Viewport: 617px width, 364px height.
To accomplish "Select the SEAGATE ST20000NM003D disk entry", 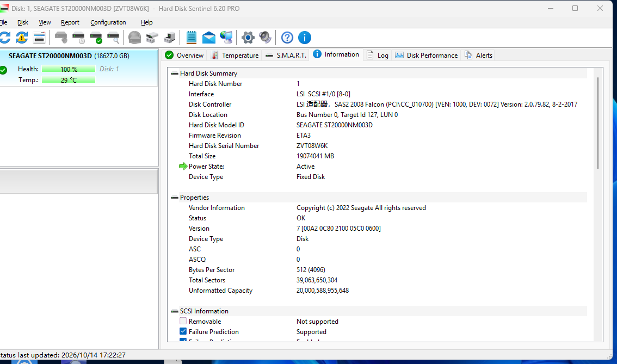I will tap(79, 67).
